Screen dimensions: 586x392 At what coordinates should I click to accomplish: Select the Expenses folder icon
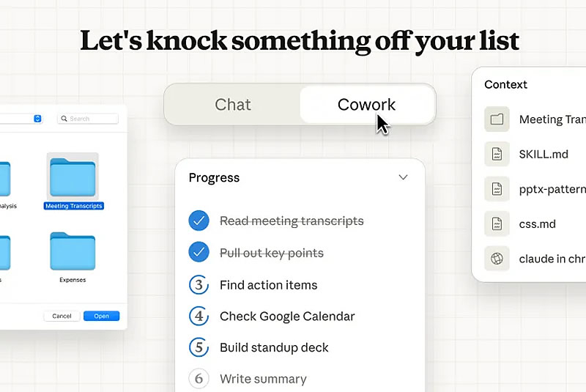[x=73, y=252]
